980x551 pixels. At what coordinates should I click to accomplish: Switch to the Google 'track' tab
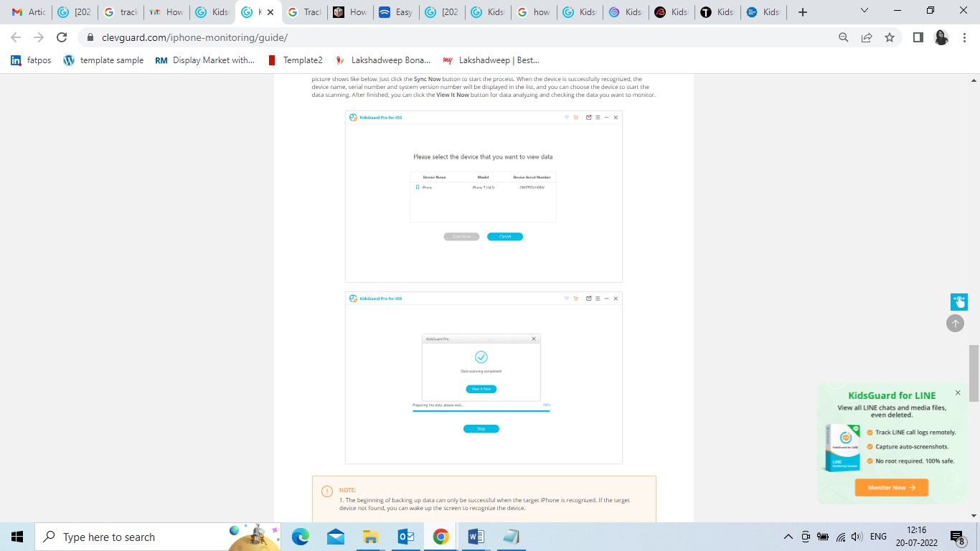(120, 12)
